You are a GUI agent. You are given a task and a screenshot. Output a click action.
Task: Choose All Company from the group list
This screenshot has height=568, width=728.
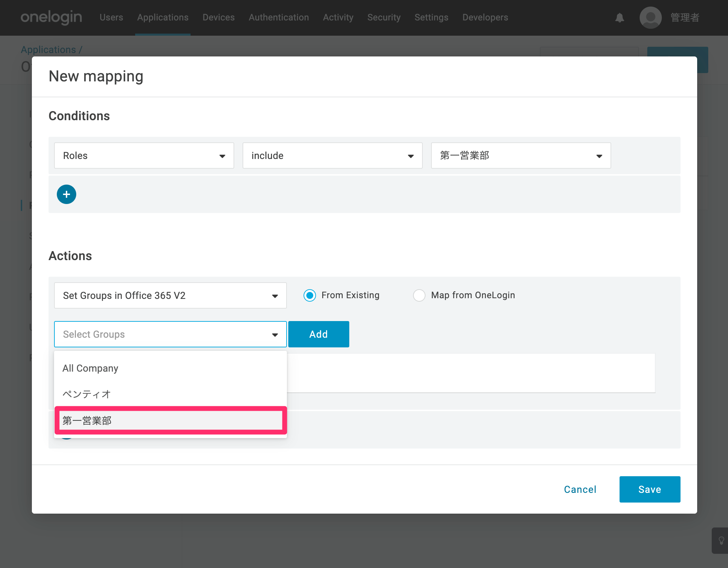(x=170, y=368)
